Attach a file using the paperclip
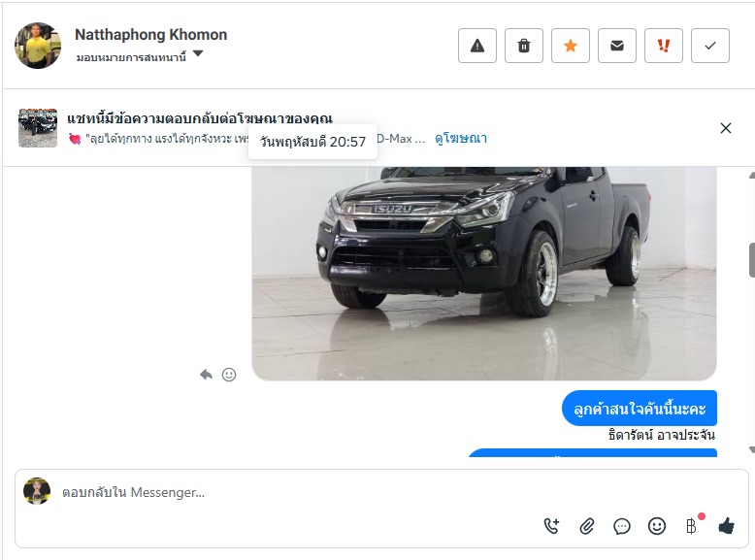Image resolution: width=755 pixels, height=560 pixels. 587,526
